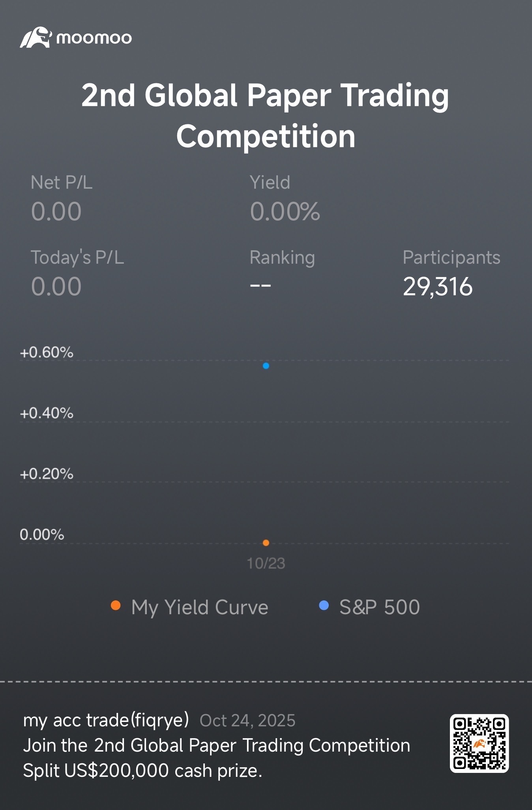Click the blue S&P 500 legend dot
Image resolution: width=532 pixels, height=810 pixels.
click(x=324, y=606)
